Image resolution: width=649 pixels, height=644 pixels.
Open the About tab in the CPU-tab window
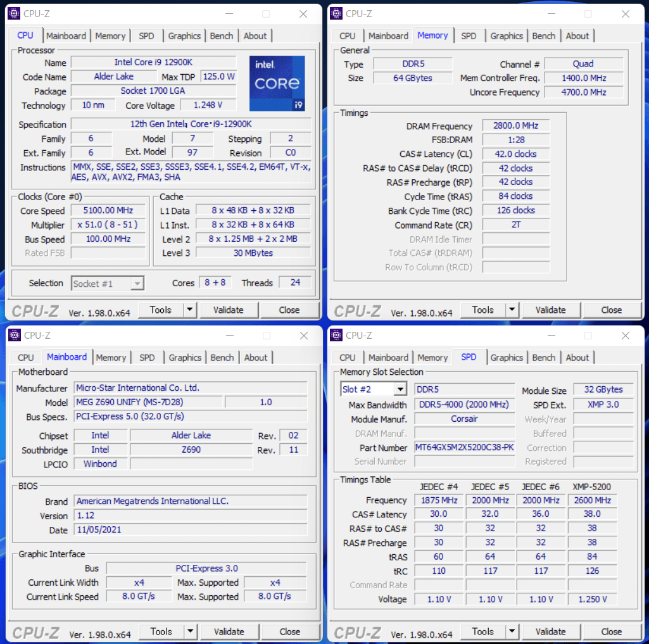coord(255,35)
